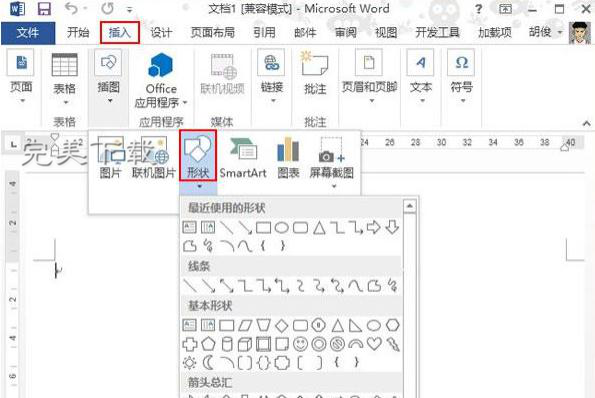595x398 pixels.
Task: Open the Word Help question mark
Action: coord(479,9)
